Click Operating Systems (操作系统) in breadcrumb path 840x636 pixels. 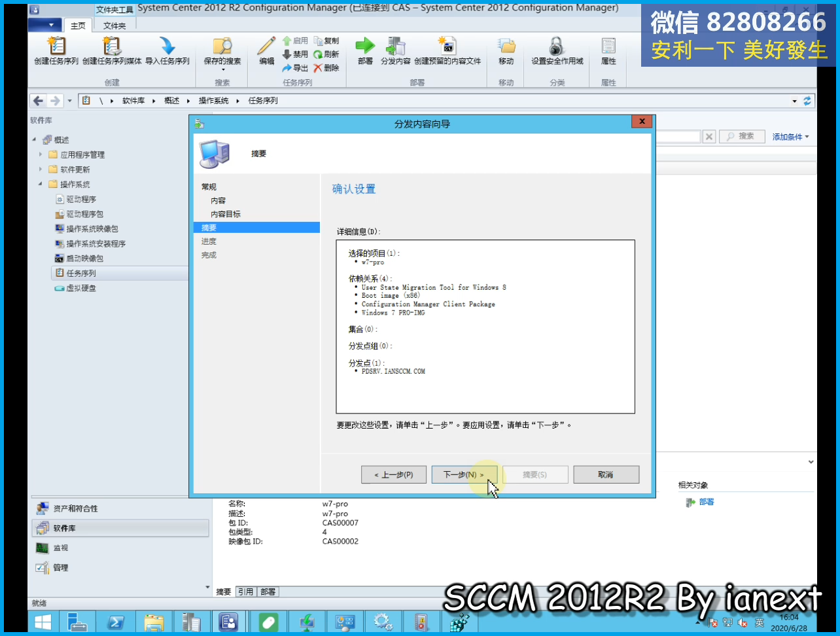pyautogui.click(x=214, y=101)
